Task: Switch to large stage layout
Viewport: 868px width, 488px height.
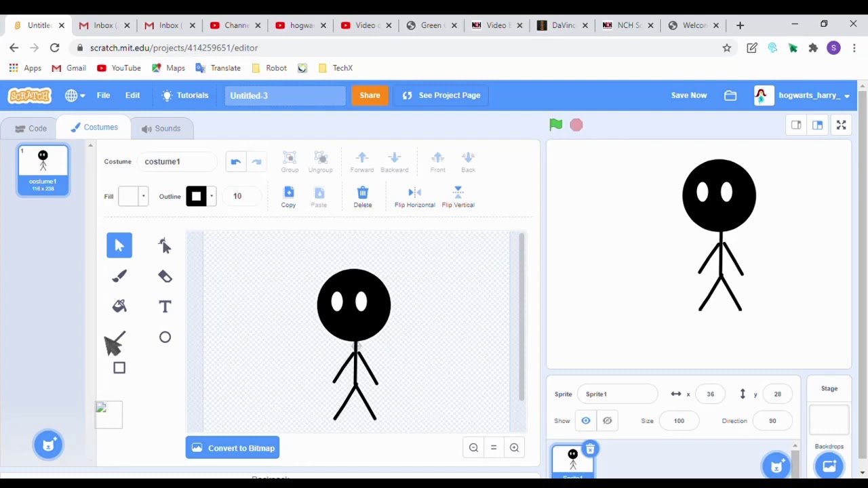Action: pyautogui.click(x=817, y=125)
